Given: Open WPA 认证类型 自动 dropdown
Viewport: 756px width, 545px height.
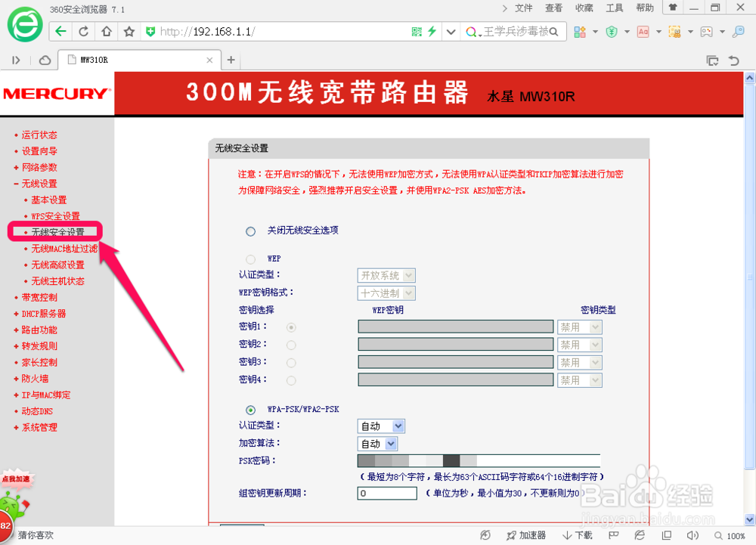Looking at the screenshot, I should click(381, 426).
